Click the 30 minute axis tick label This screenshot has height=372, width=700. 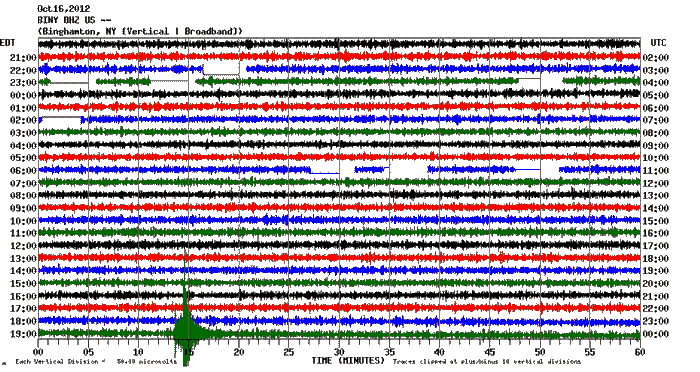click(339, 352)
